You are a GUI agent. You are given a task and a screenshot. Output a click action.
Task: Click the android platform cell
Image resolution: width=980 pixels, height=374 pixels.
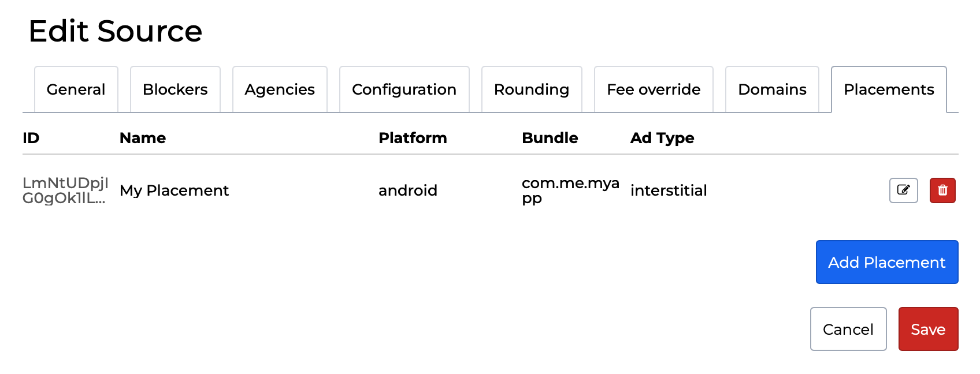(x=407, y=190)
